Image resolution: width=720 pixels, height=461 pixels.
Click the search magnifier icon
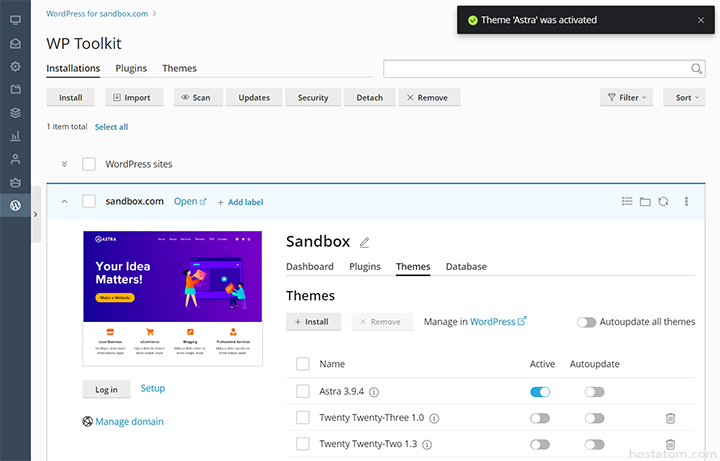pyautogui.click(x=697, y=69)
